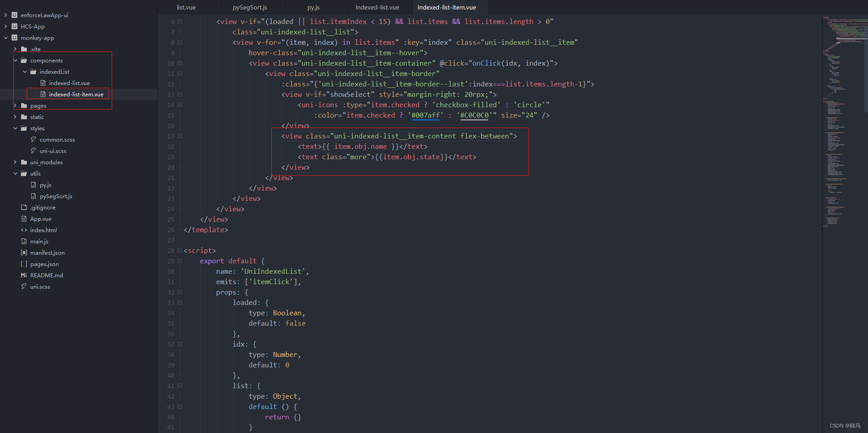The width and height of the screenshot is (868, 433).
Task: Open indexed-list-item.vue in the file tree
Action: pos(76,94)
